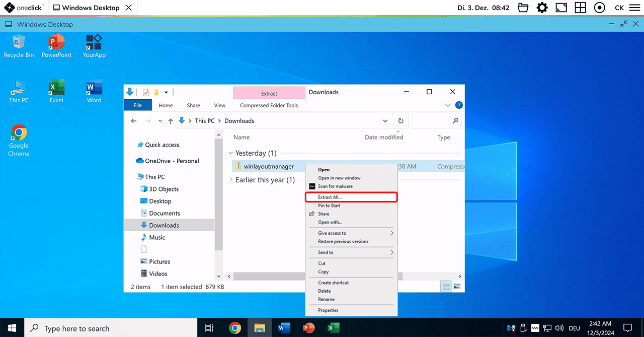Viewport: 644px width, 337px height.
Task: Open the Compressed Folder Tools tab
Action: coord(269,105)
